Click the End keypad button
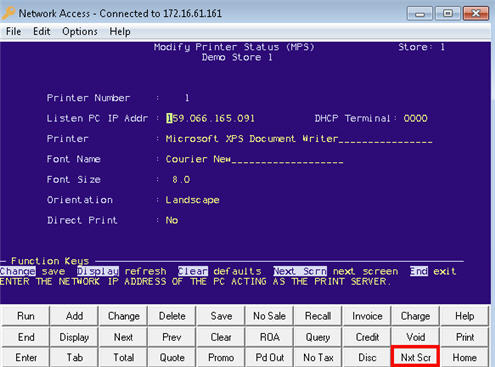 pyautogui.click(x=26, y=337)
